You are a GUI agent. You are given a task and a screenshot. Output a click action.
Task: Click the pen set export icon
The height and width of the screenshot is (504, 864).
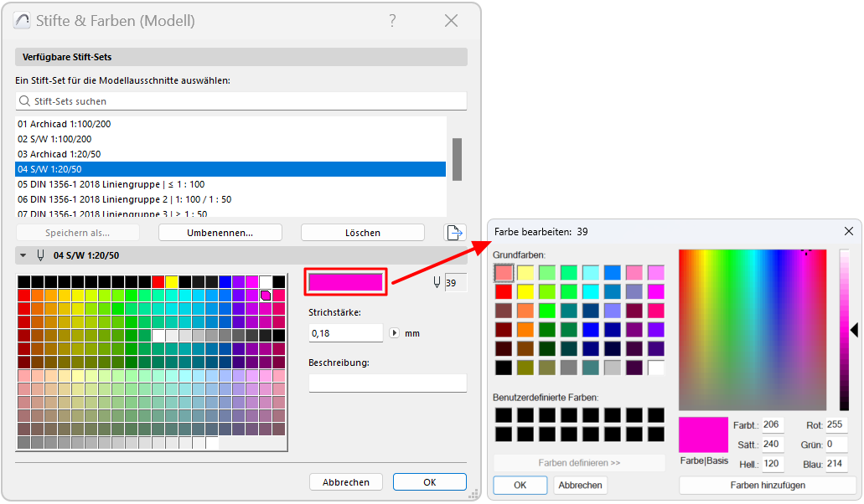[x=455, y=233]
